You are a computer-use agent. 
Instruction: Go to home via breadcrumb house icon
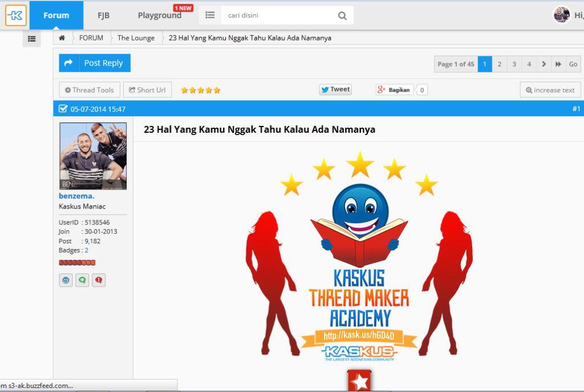62,38
